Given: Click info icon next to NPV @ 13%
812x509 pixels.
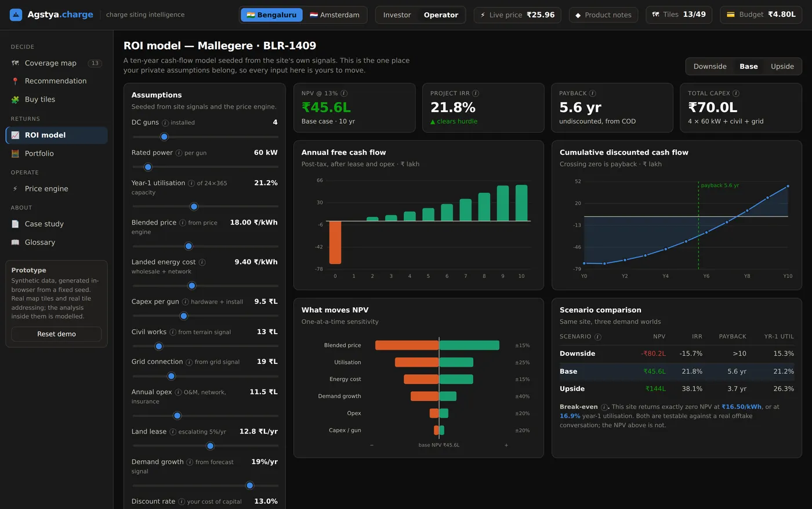Looking at the screenshot, I should click(x=344, y=93).
